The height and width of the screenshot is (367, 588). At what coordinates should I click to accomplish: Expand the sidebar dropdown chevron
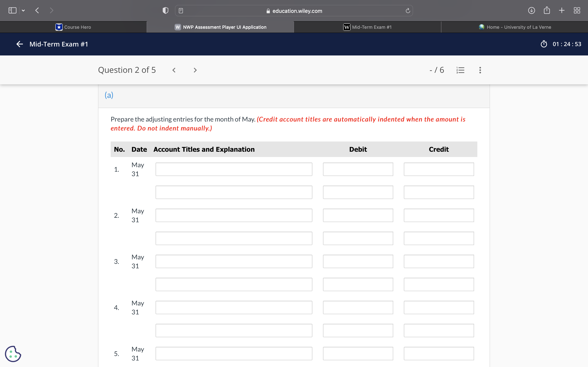tap(23, 10)
